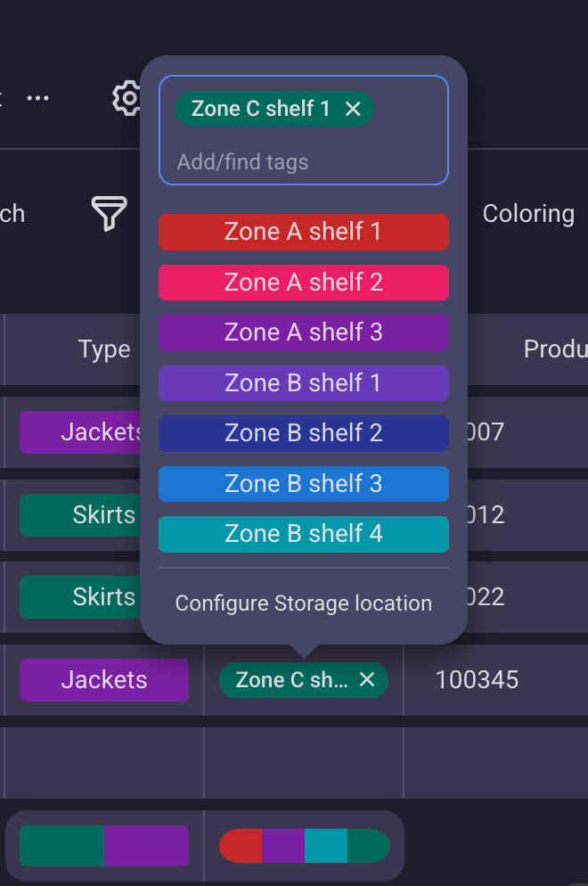This screenshot has height=886, width=588.
Task: Click the Add/find tags input field
Action: (x=267, y=161)
